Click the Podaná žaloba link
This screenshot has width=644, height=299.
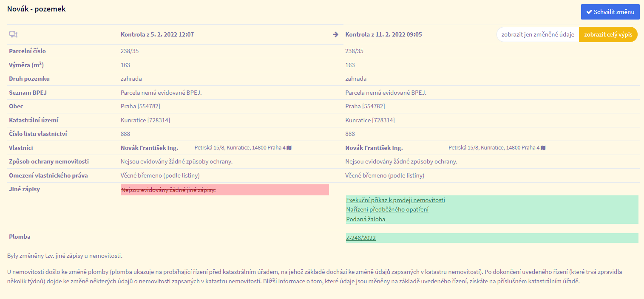pyautogui.click(x=366, y=219)
